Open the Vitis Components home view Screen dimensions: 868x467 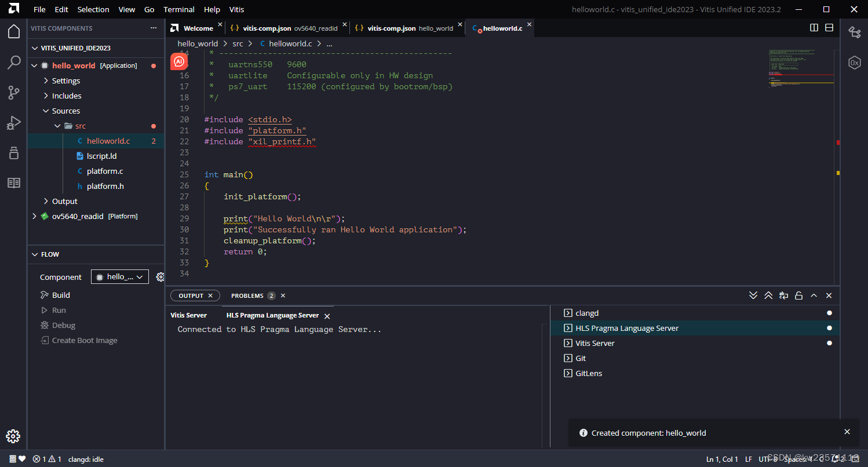14,31
